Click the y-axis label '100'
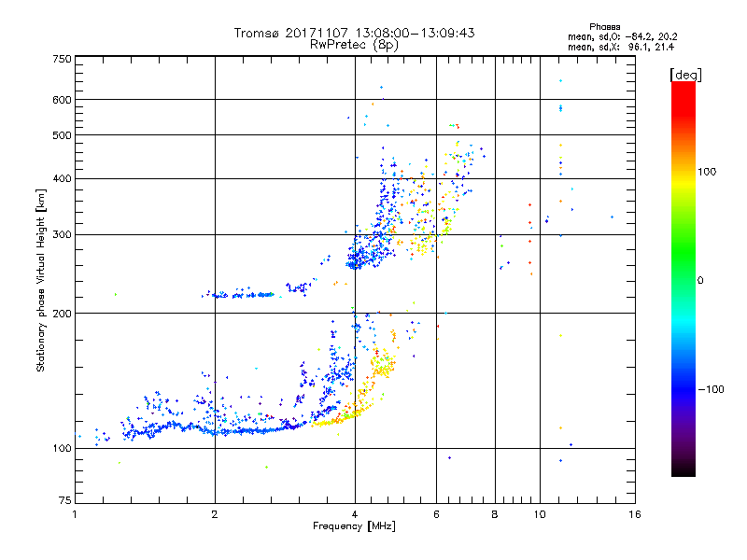The image size is (747, 560). [62, 448]
